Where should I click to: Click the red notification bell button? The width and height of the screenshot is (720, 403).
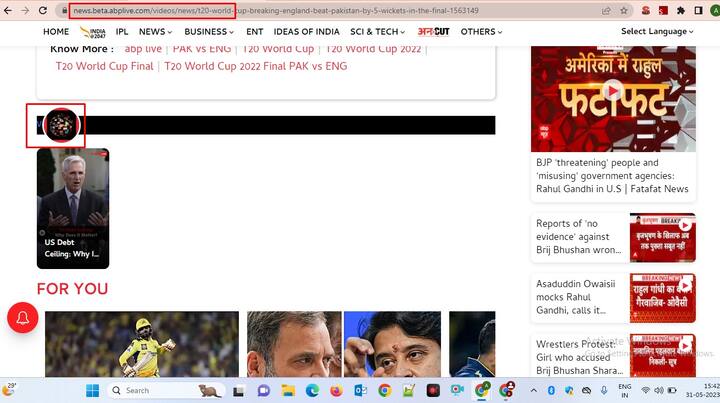click(23, 318)
